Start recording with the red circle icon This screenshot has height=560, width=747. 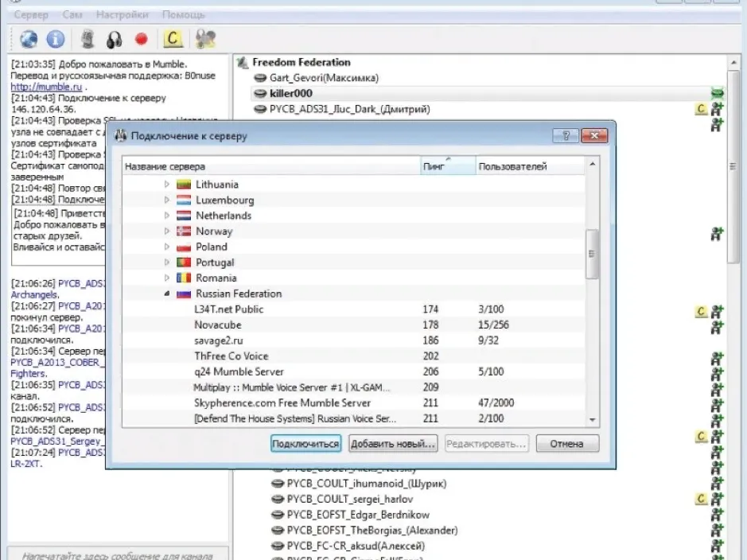click(x=142, y=38)
